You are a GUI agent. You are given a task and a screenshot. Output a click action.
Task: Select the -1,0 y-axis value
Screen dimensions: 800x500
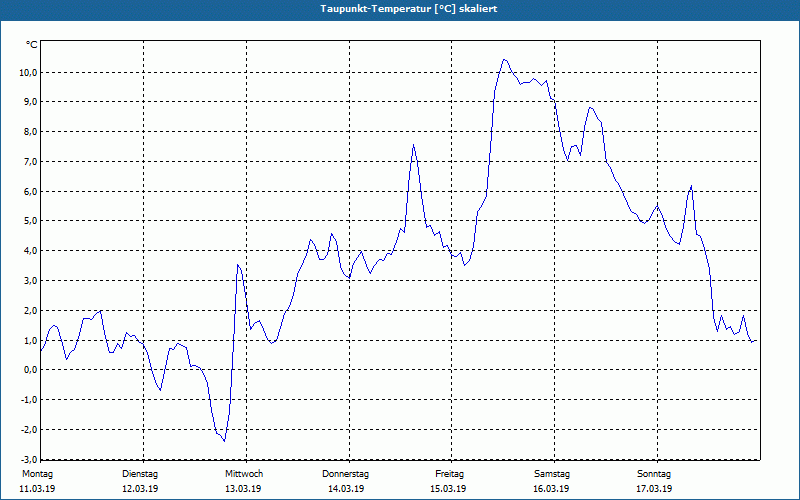(x=29, y=399)
